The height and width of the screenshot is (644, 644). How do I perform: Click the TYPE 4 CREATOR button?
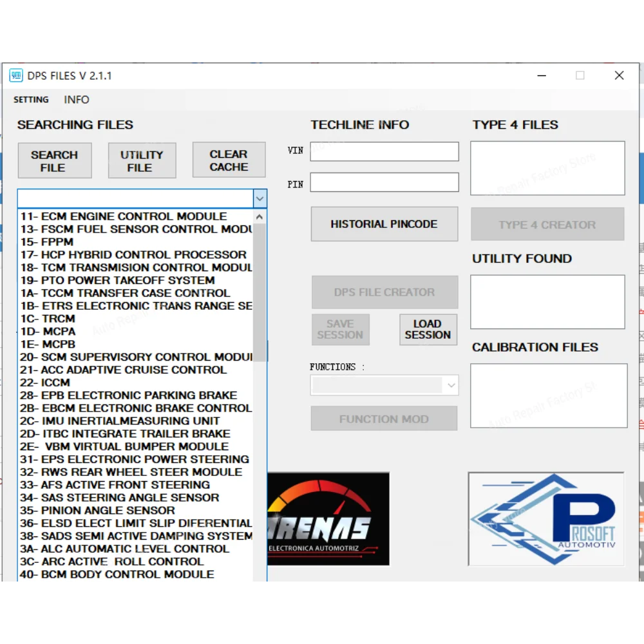tap(547, 224)
